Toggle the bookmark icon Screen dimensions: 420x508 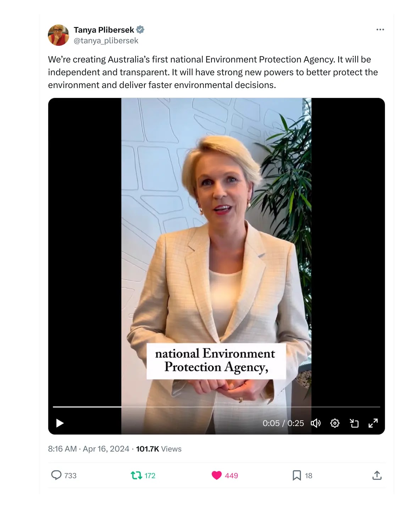point(297,475)
